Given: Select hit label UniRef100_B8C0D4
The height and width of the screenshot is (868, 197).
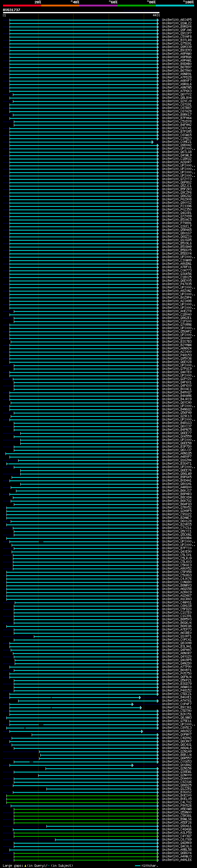Looking at the screenshot, I should point(177,497).
